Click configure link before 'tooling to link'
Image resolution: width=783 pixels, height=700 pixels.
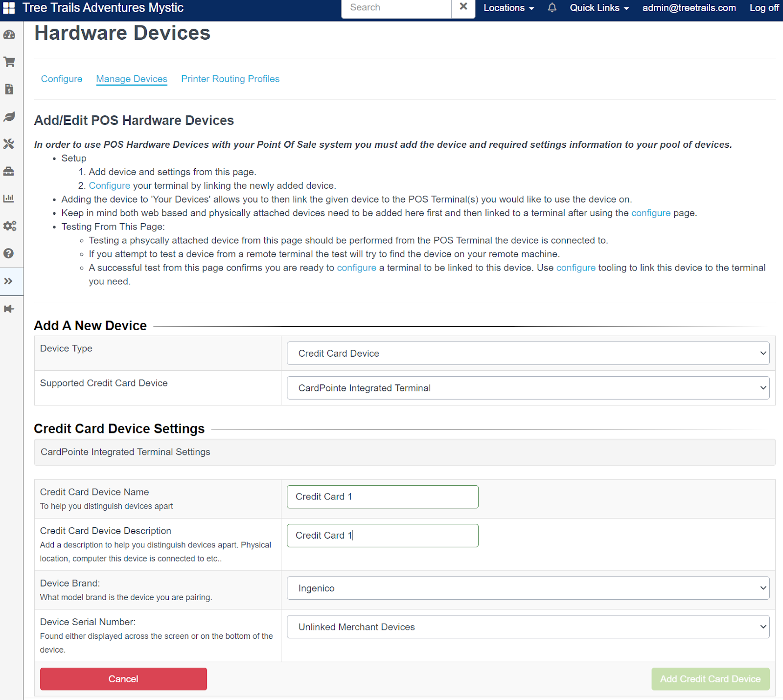576,268
